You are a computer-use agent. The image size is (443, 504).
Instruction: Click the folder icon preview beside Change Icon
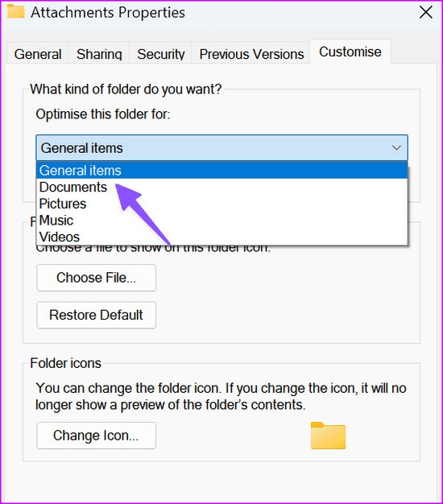click(x=329, y=436)
